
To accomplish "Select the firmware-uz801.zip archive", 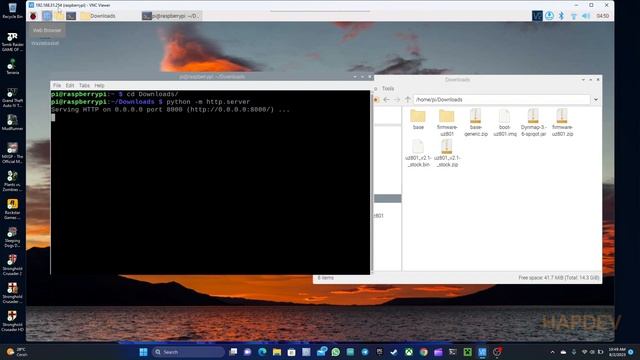I will pyautogui.click(x=562, y=122).
